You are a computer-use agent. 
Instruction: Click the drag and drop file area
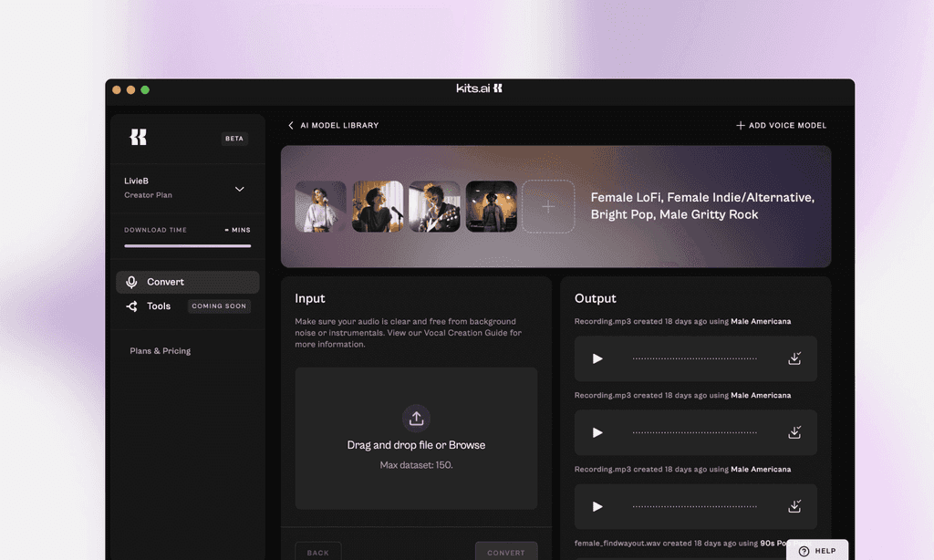tap(416, 438)
